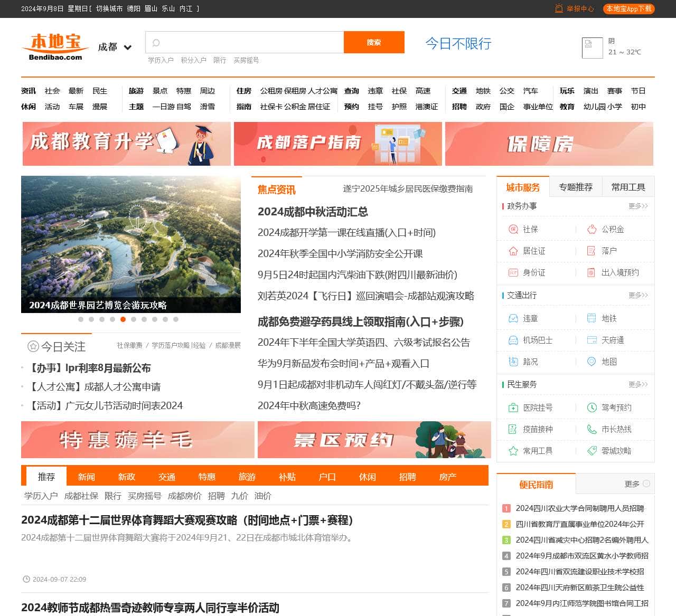Expand 更多 next to 政务办事
The image size is (676, 616).
(x=638, y=206)
